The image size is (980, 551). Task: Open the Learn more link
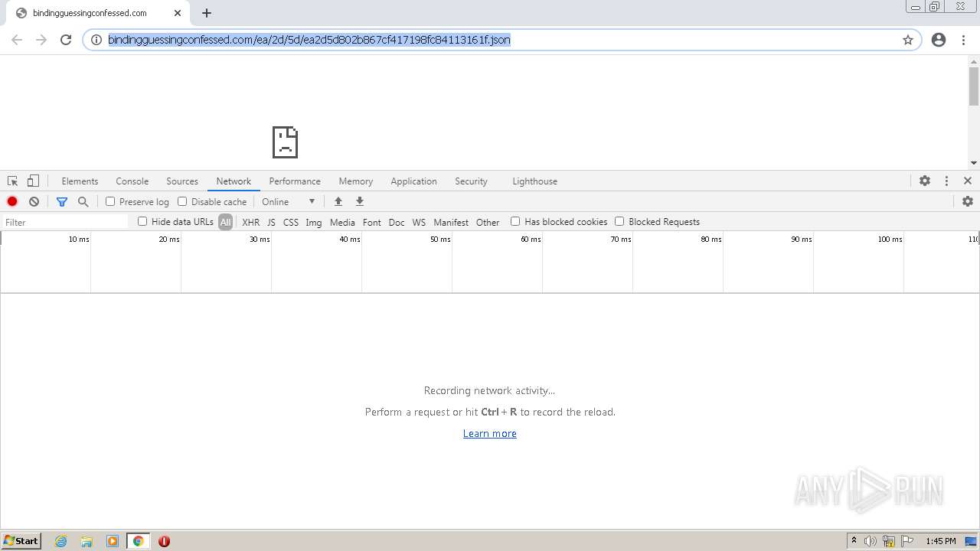(490, 433)
